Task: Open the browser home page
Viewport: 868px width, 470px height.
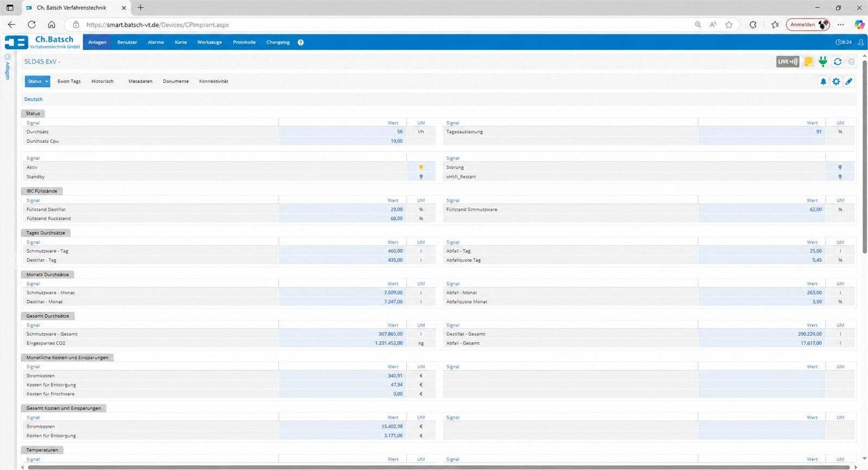Action: point(52,24)
